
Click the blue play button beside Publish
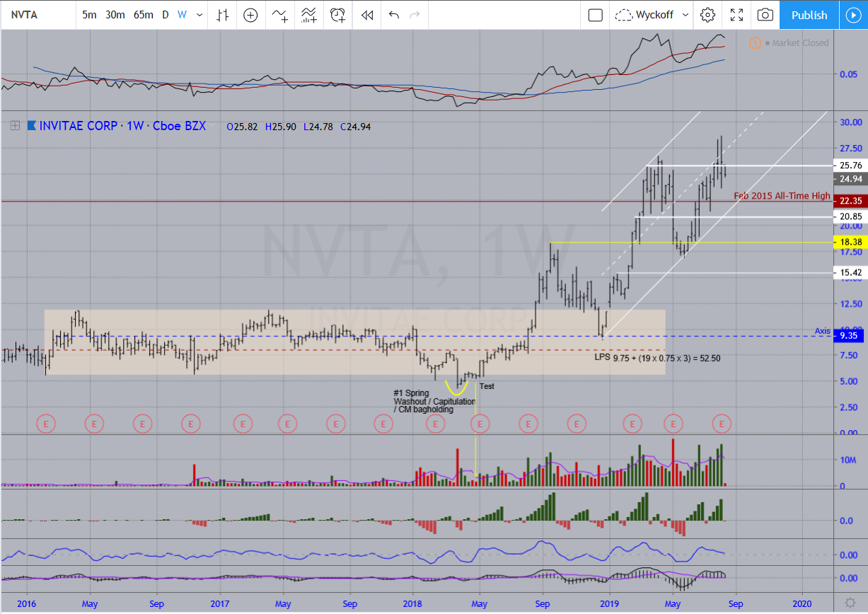point(852,15)
